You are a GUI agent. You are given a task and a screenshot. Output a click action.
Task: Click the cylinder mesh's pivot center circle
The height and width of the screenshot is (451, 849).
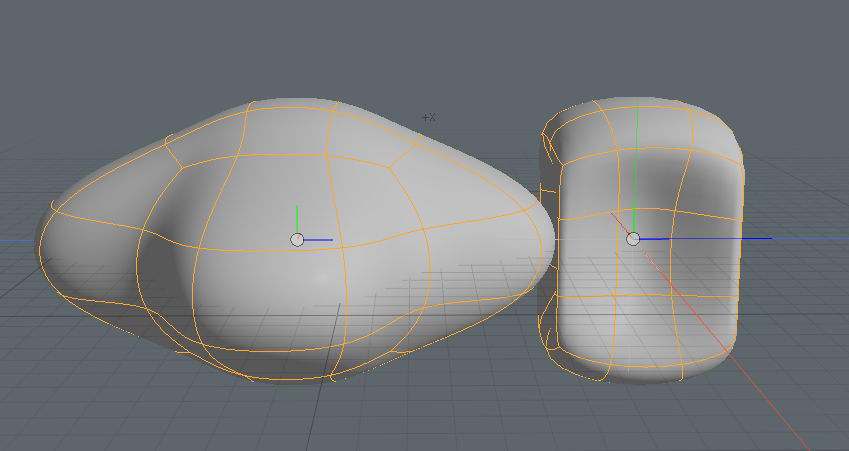[633, 239]
